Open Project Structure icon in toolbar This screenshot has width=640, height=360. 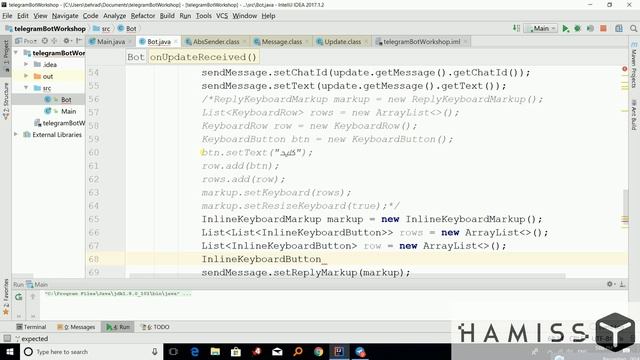pos(619,29)
